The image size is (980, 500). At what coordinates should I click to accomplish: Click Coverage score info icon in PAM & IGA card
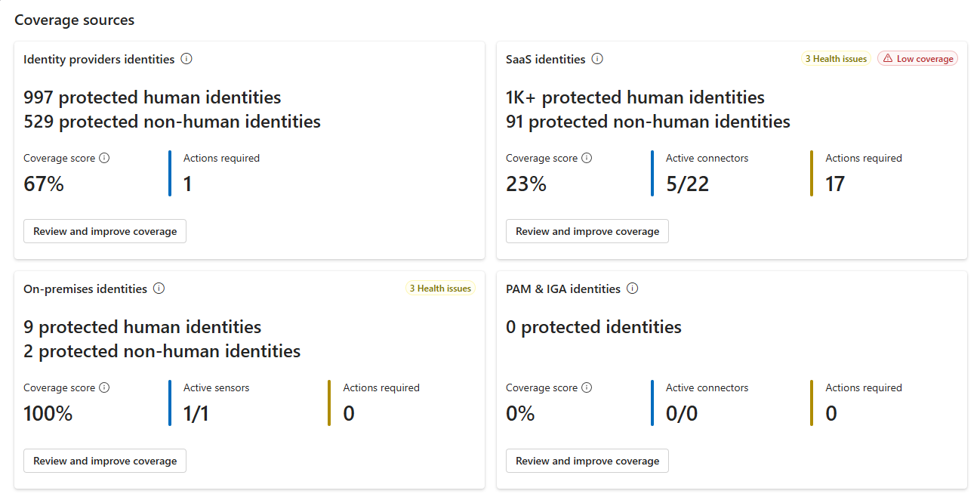click(587, 388)
